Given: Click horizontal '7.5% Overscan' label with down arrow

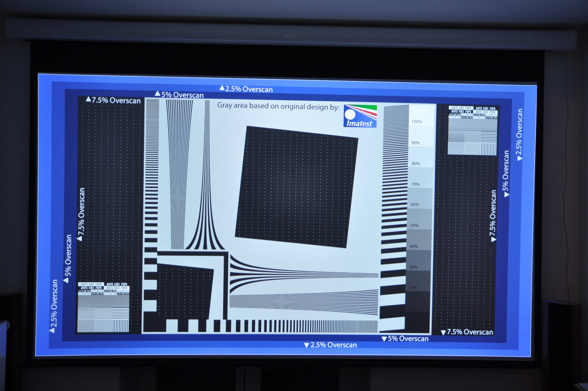Looking at the screenshot, I should (x=467, y=332).
